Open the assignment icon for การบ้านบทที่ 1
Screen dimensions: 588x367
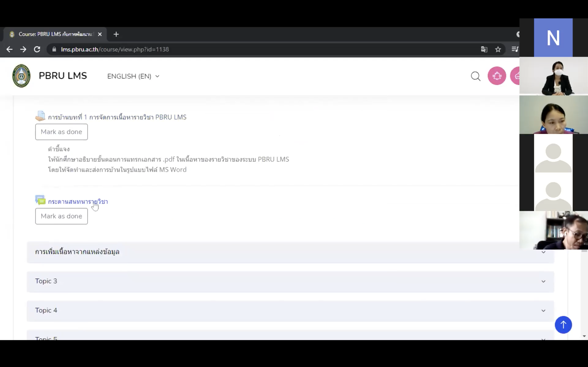(x=40, y=116)
